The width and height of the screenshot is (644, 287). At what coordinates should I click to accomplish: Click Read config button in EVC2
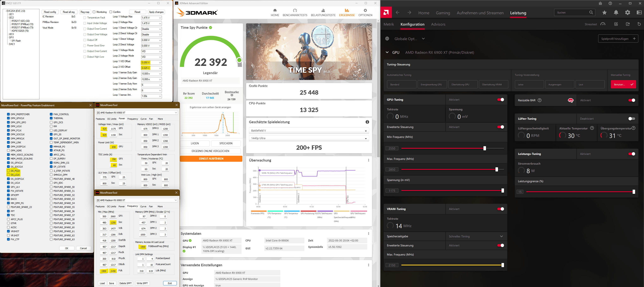point(50,12)
